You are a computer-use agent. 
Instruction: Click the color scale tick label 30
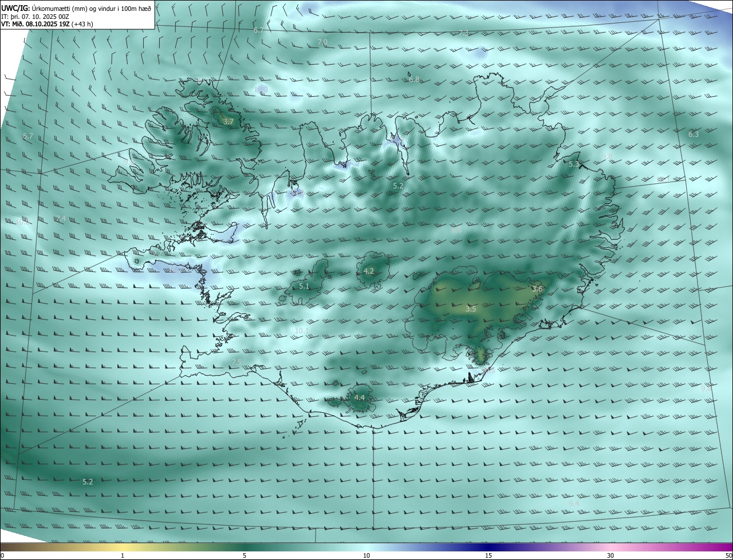coord(610,555)
